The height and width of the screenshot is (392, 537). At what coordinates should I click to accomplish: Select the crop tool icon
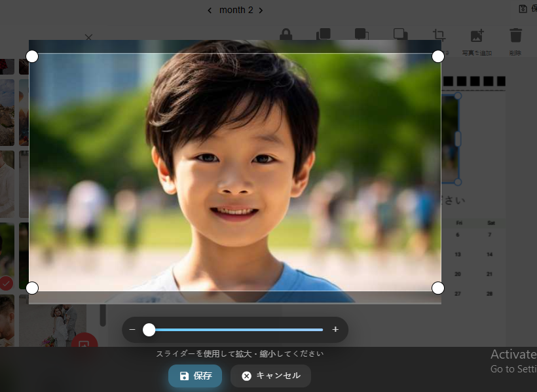[439, 34]
